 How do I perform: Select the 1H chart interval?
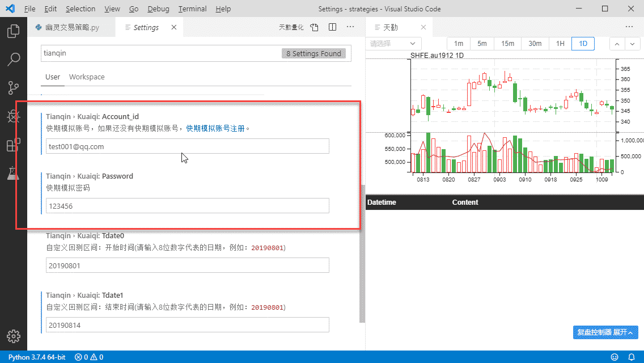coord(560,44)
